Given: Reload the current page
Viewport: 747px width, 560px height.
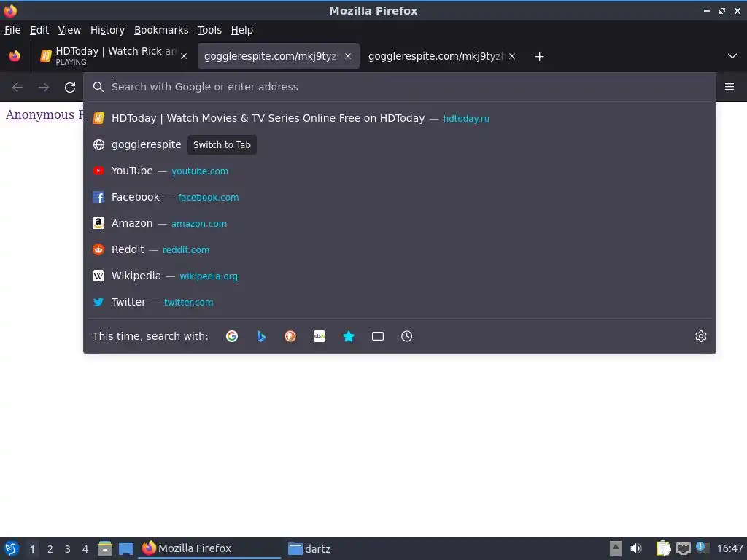Looking at the screenshot, I should pos(70,87).
